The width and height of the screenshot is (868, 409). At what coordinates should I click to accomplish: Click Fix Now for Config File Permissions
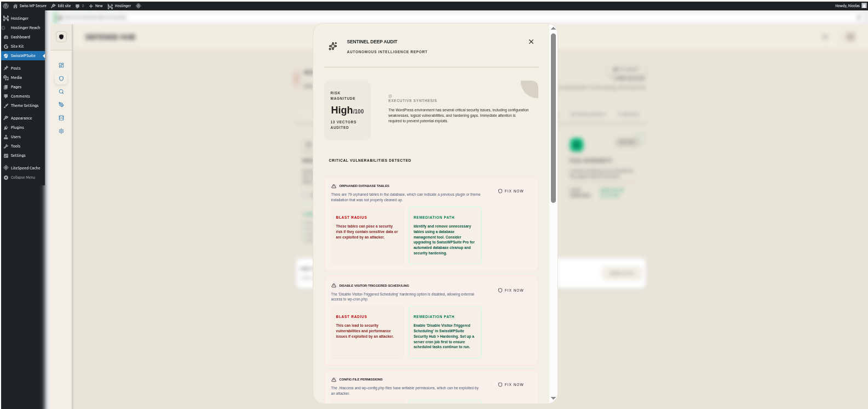(x=511, y=385)
